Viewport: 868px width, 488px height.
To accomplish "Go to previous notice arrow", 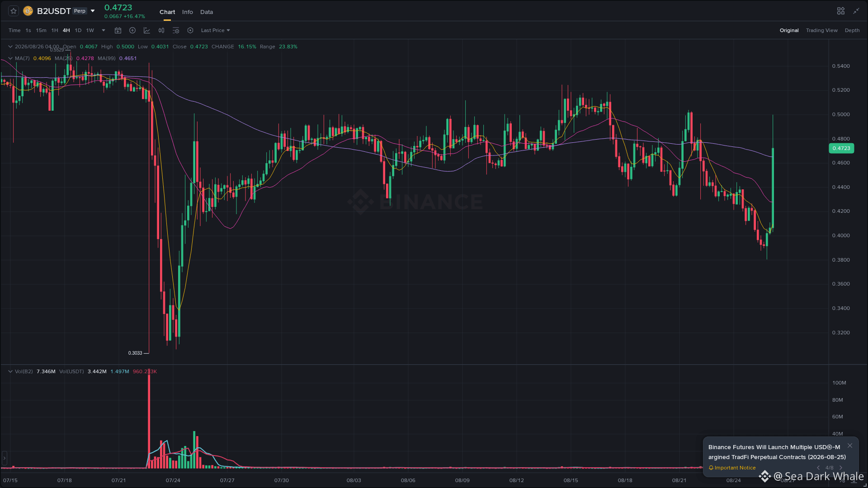I will point(818,468).
